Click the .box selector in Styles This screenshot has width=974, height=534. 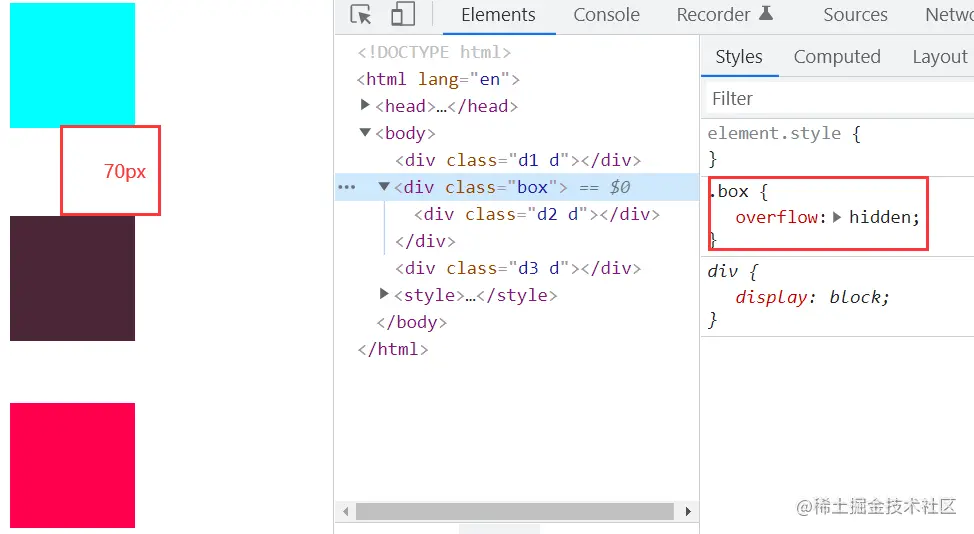coord(729,191)
